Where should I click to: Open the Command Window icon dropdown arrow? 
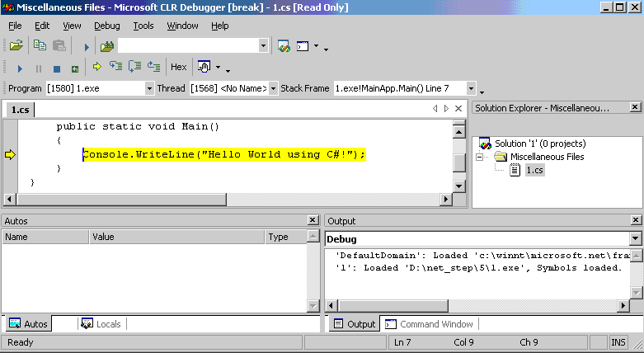coord(317,45)
